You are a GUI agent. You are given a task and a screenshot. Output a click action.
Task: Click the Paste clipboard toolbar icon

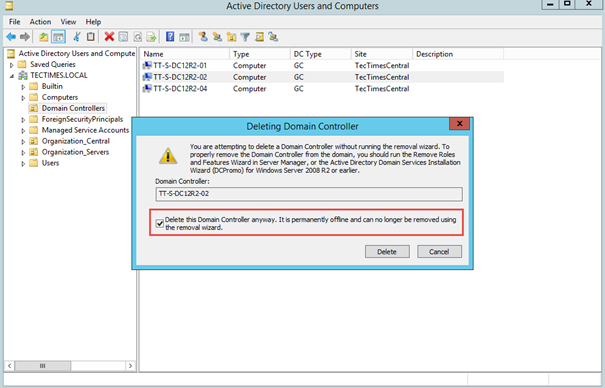click(x=90, y=37)
